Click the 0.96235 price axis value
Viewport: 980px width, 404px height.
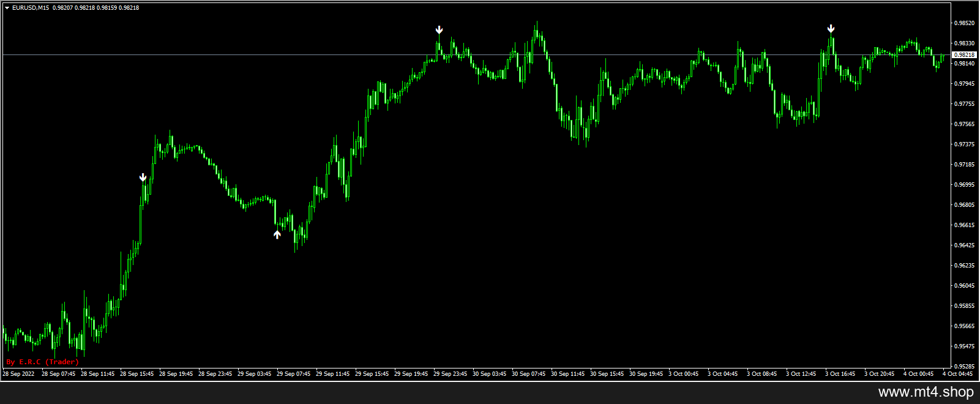click(965, 266)
